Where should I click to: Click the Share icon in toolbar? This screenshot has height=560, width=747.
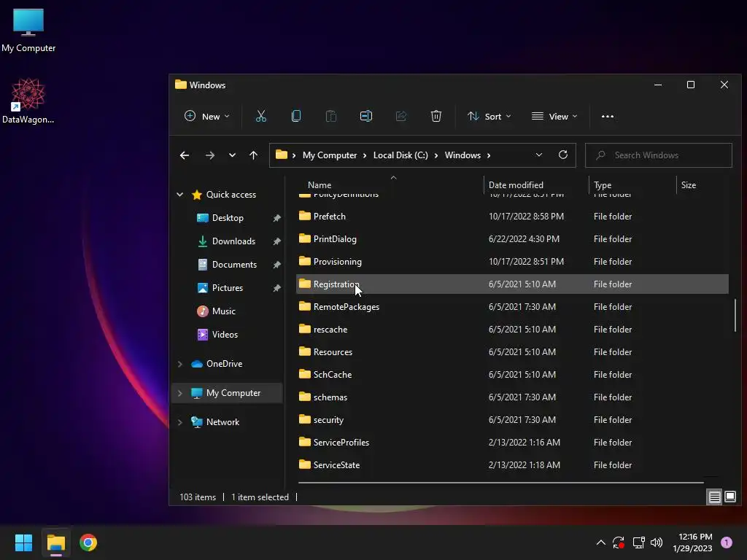[401, 116]
